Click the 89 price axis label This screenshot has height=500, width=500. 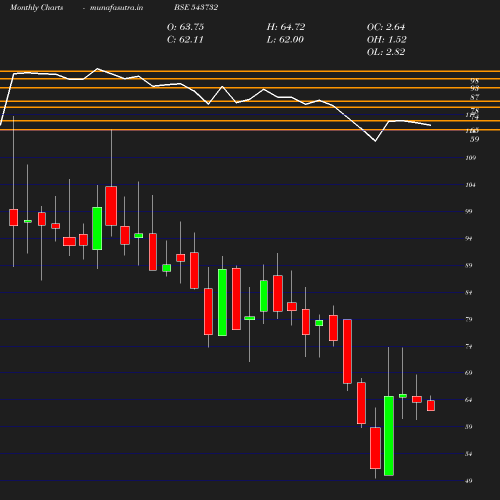click(x=468, y=265)
